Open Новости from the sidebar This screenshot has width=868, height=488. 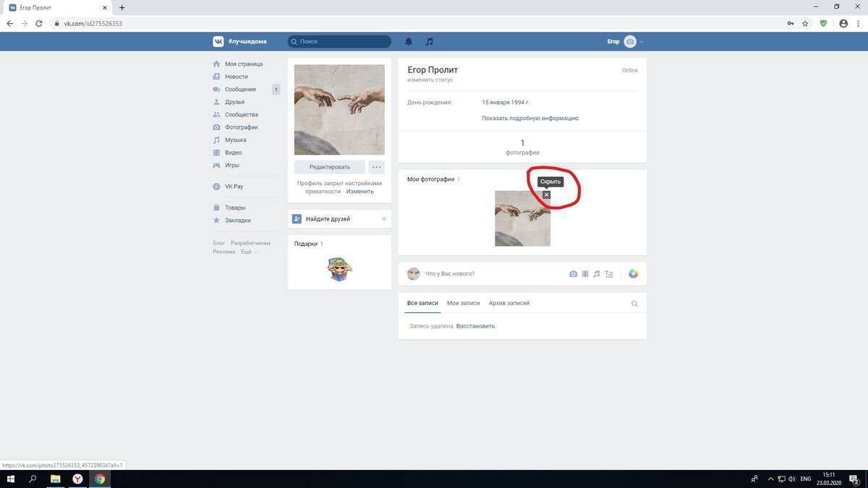point(237,77)
